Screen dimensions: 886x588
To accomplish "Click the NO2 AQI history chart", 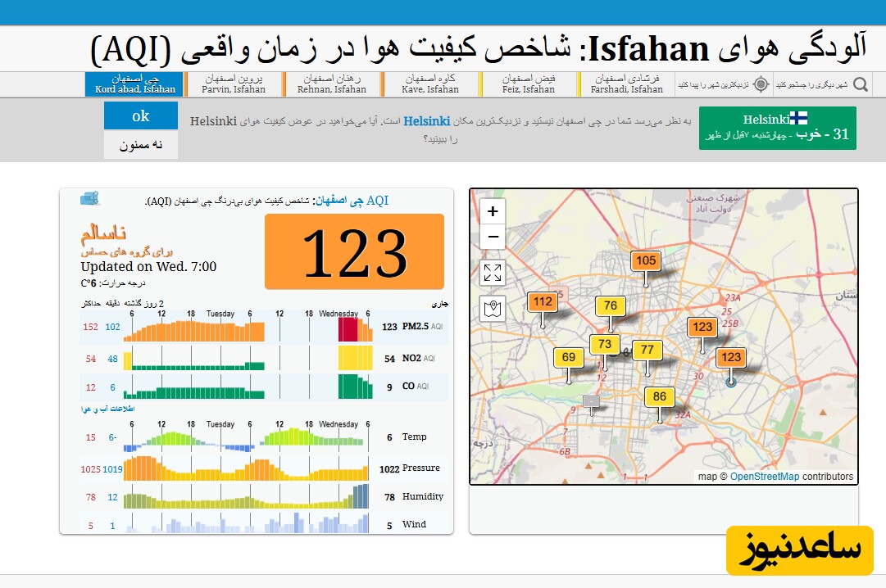I will pyautogui.click(x=248, y=358).
